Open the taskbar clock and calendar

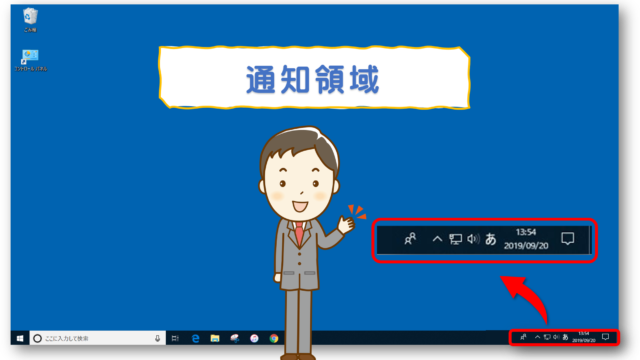pos(584,337)
